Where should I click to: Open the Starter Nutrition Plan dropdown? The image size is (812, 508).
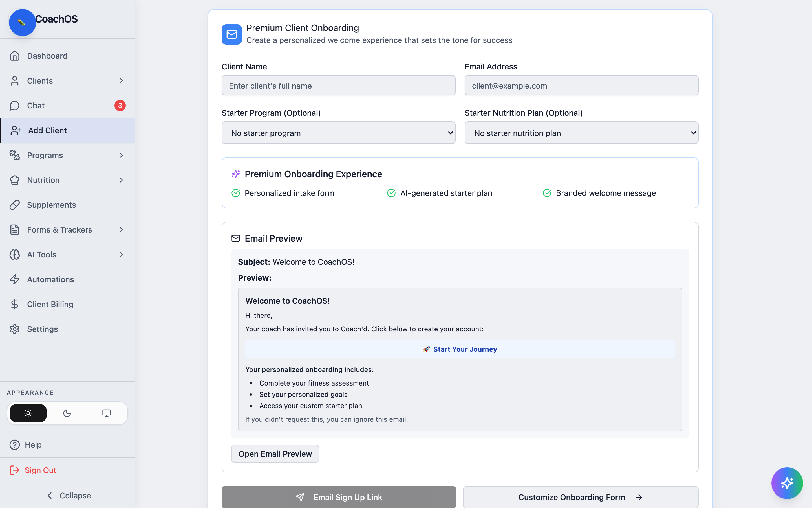click(581, 133)
